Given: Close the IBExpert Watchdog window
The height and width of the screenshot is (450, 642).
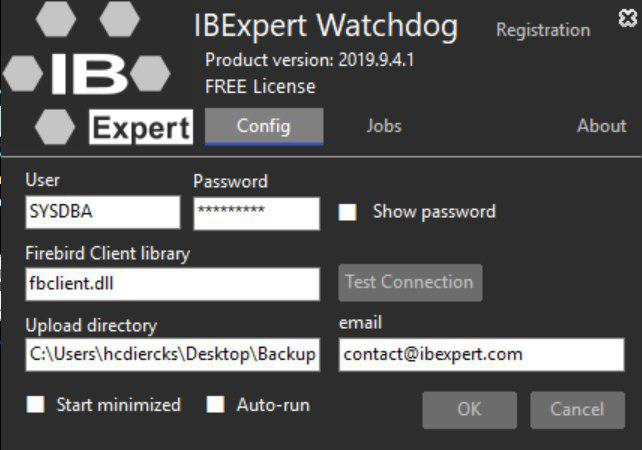Looking at the screenshot, I should [628, 18].
